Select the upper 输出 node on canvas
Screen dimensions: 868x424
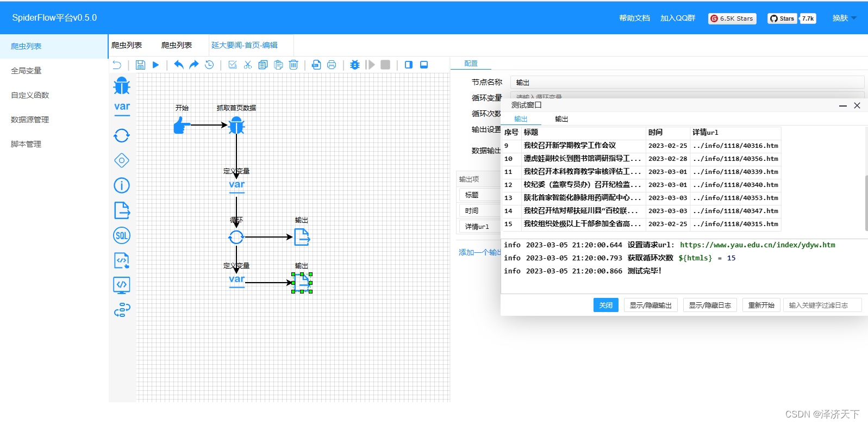(x=302, y=237)
